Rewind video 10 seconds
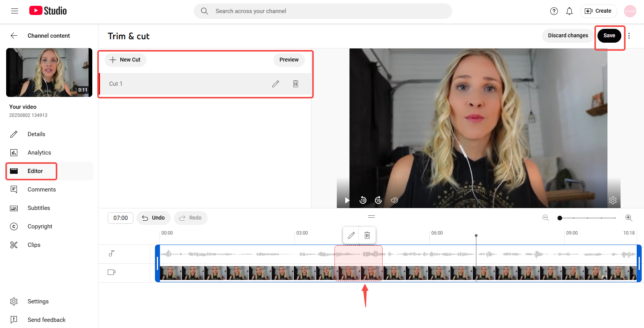The image size is (644, 328). pyautogui.click(x=363, y=200)
